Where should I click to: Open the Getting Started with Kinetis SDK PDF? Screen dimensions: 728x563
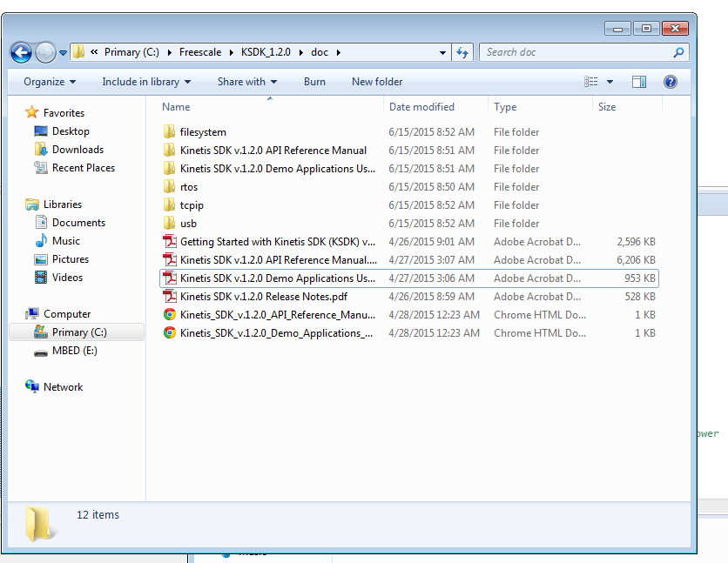pos(277,242)
